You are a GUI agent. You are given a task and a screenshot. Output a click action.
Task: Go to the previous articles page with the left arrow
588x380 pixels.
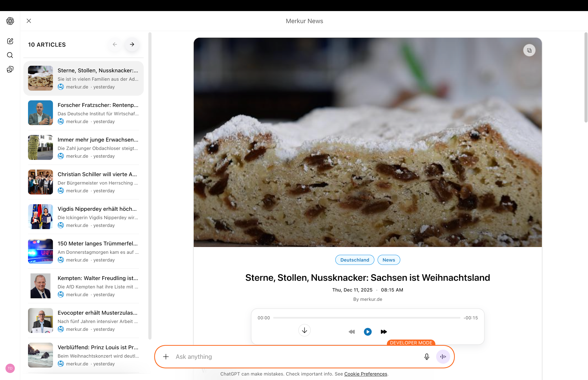pos(115,44)
